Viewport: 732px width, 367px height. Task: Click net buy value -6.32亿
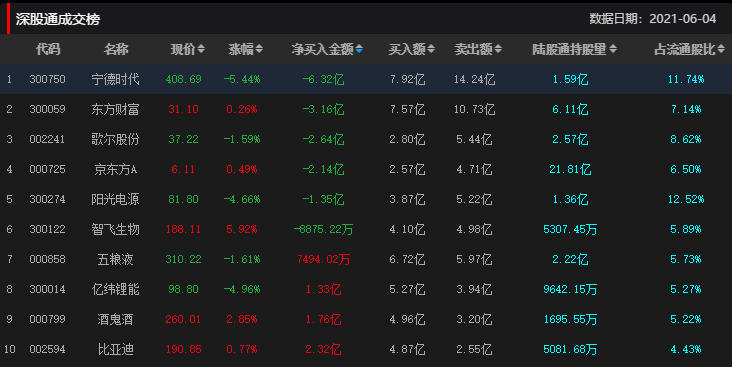click(323, 79)
